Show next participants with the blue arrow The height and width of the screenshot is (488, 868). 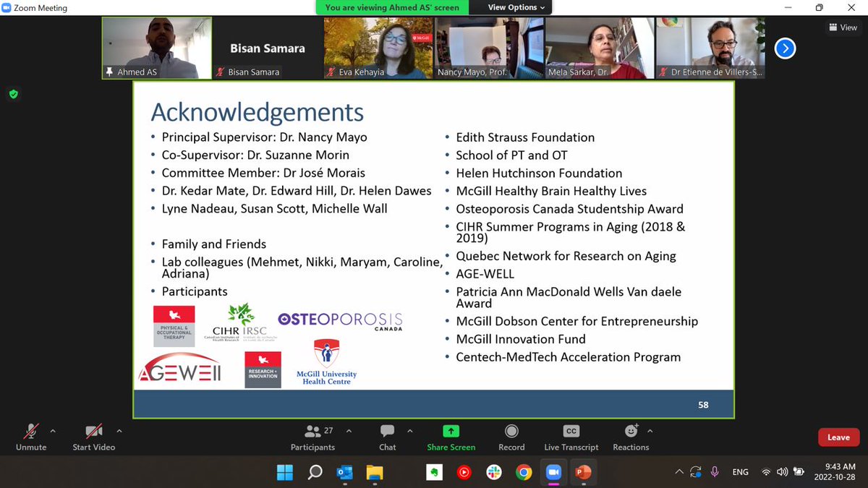785,48
